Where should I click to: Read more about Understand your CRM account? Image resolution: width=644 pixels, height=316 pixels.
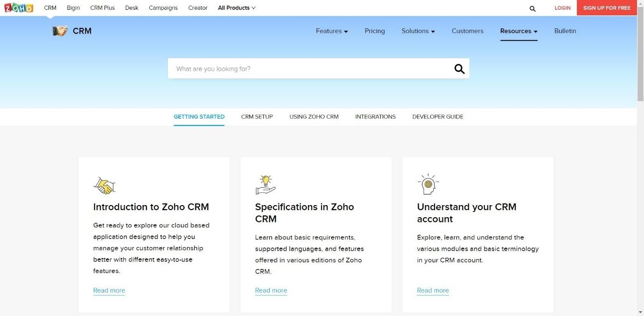[433, 290]
